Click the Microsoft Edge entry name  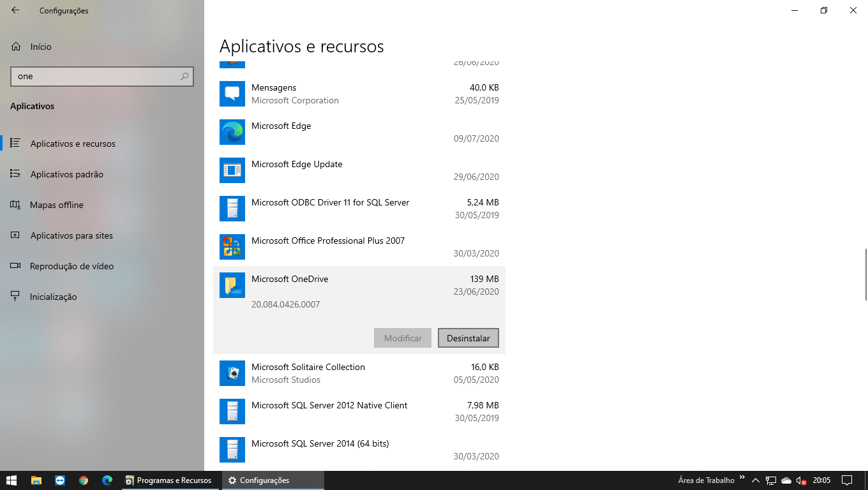pos(281,126)
